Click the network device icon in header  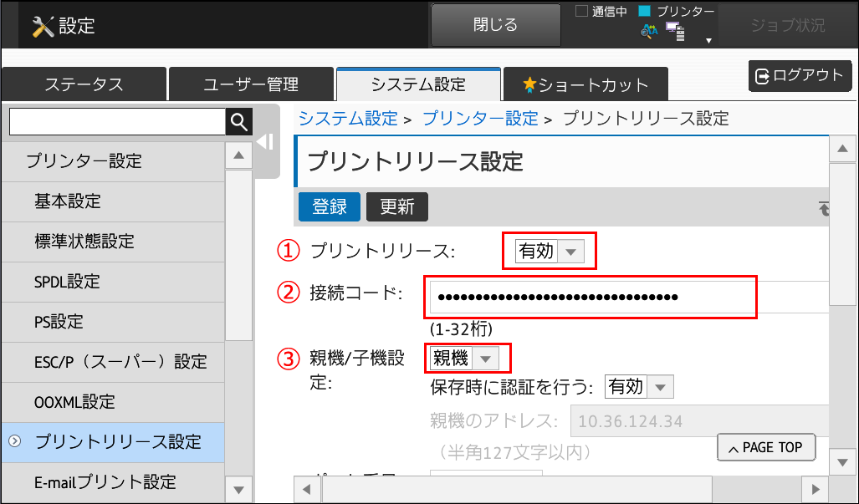pos(676,33)
